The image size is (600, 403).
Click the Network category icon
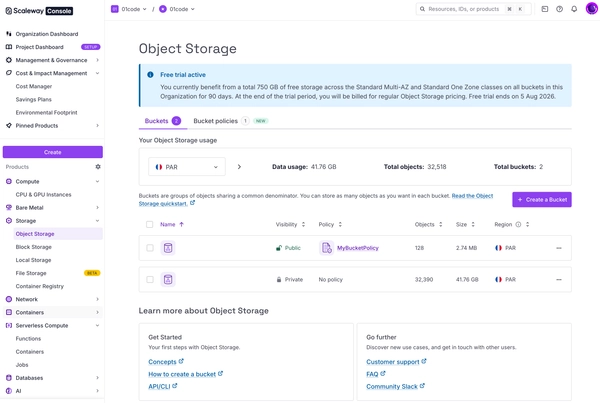9,299
